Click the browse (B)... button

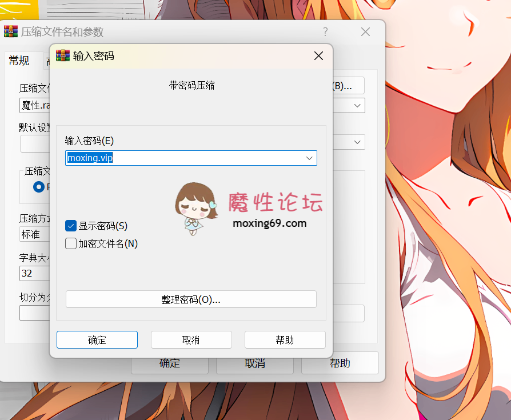click(x=348, y=86)
